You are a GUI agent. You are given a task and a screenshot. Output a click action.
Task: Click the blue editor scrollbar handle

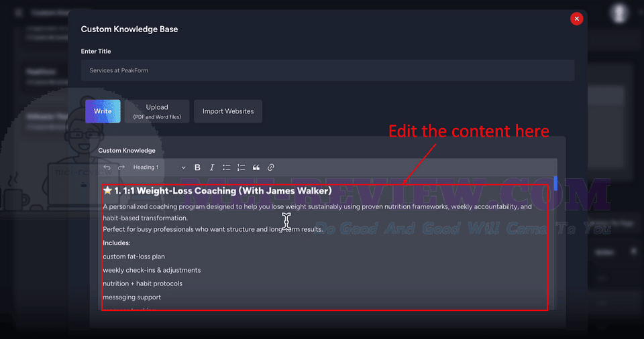[555, 184]
